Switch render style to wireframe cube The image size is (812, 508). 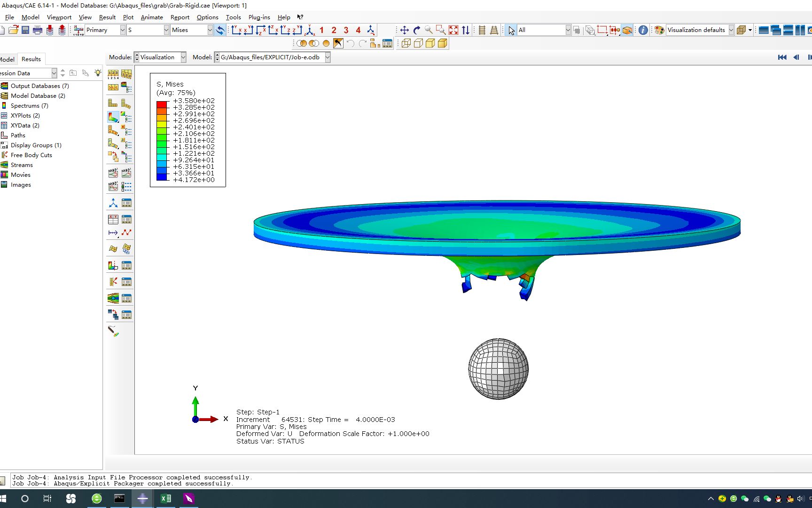(x=407, y=43)
